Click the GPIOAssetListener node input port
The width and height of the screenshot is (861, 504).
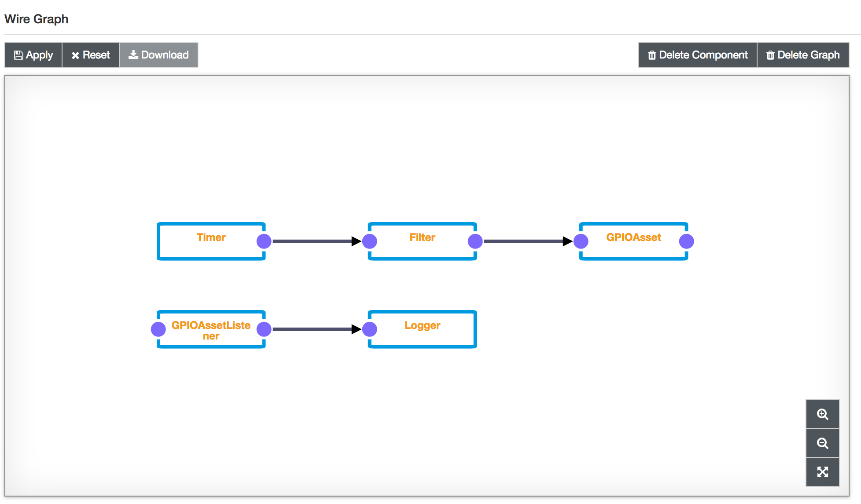158,329
